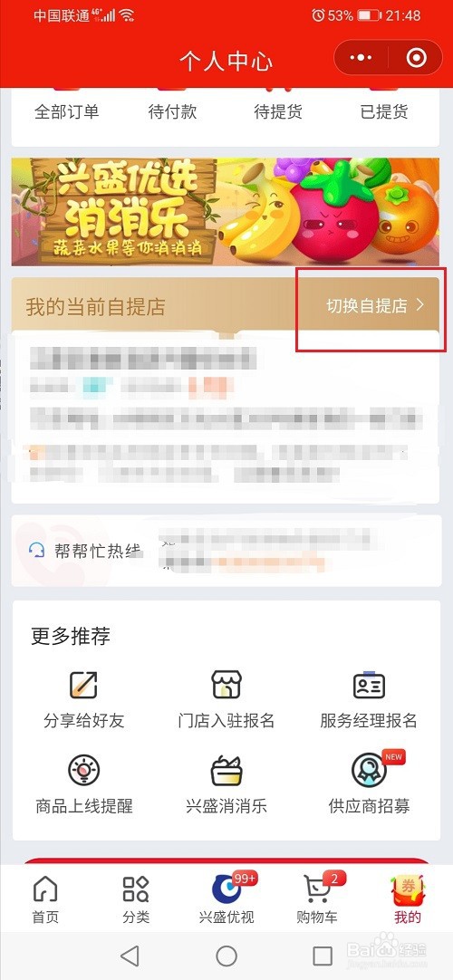This screenshot has width=453, height=980.
Task: Open the 门店入驻报名 store icon
Action: pos(226,685)
